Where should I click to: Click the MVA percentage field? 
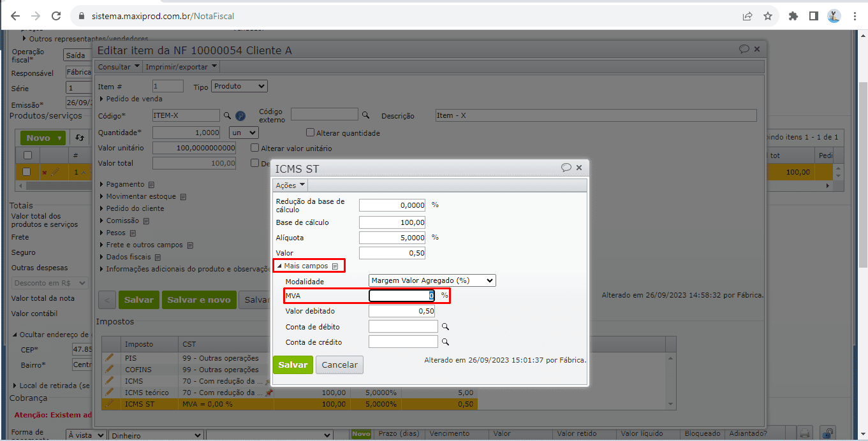tap(402, 296)
